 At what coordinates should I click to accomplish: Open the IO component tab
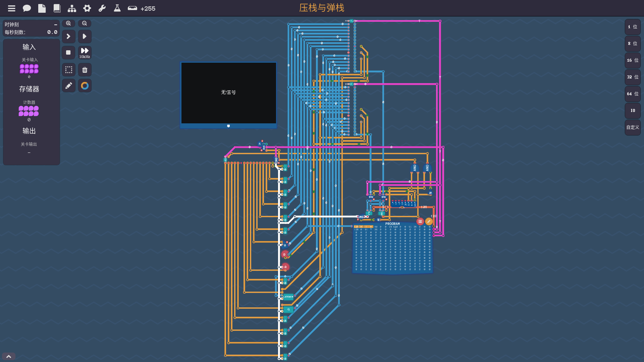(633, 111)
